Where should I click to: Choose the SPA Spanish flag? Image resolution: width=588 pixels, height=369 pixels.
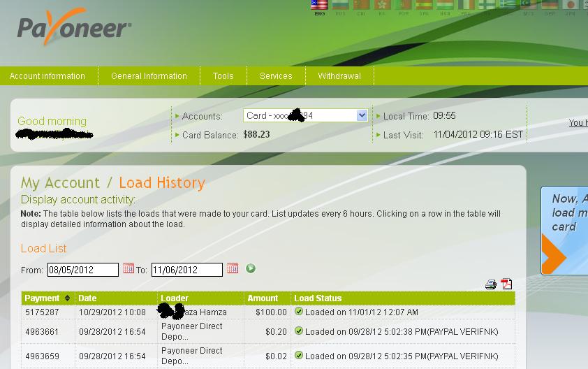point(424,5)
